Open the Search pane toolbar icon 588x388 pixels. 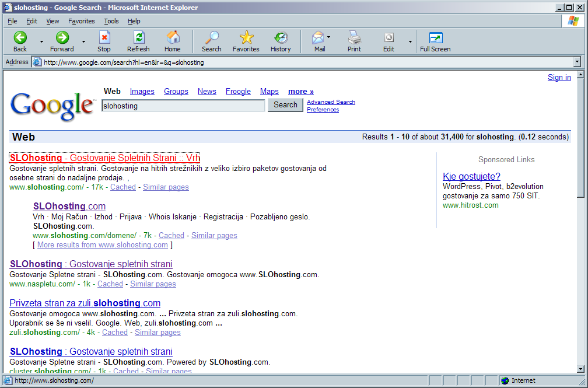(x=212, y=37)
